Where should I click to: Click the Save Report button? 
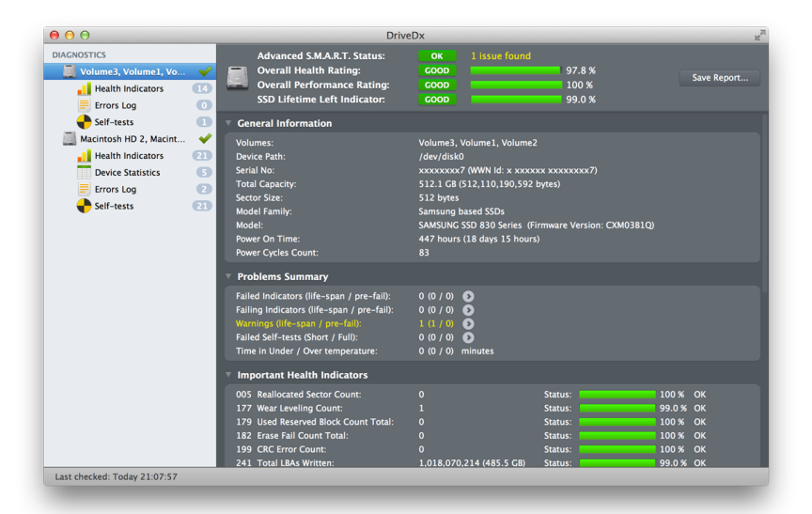click(x=719, y=78)
